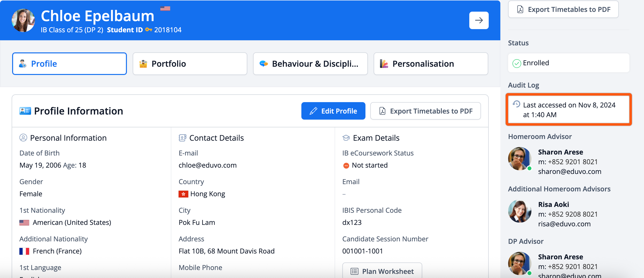Click the IBIS Personal Code dx123
This screenshot has width=644, height=278.
(352, 222)
